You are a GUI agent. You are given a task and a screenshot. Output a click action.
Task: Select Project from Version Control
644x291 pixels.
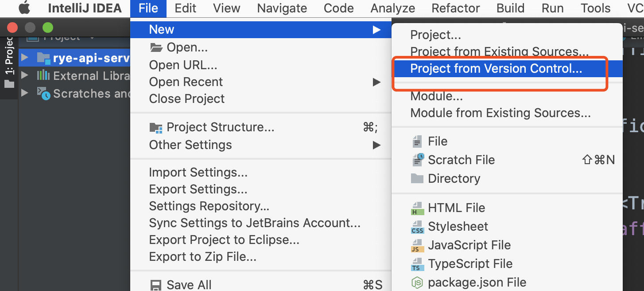pyautogui.click(x=496, y=69)
